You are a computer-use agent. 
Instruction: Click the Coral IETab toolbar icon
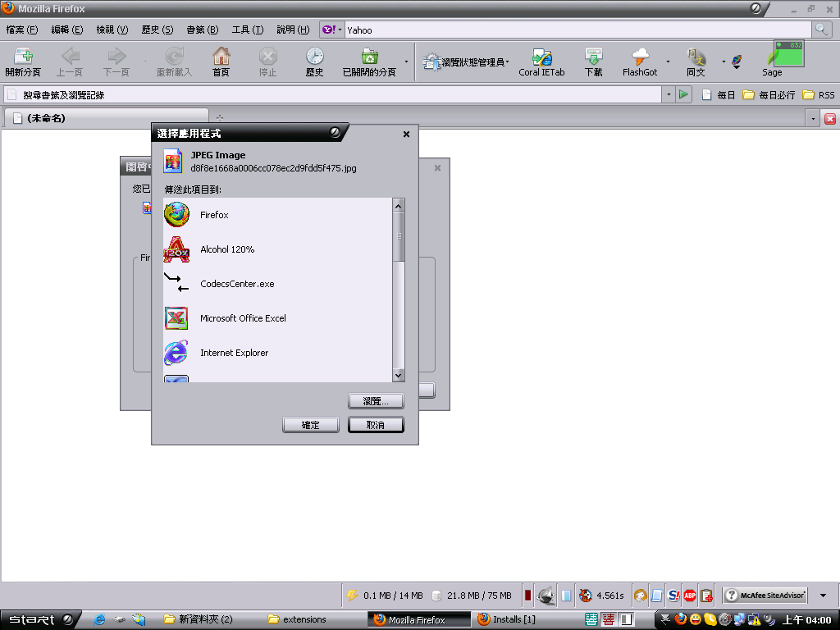pyautogui.click(x=541, y=62)
